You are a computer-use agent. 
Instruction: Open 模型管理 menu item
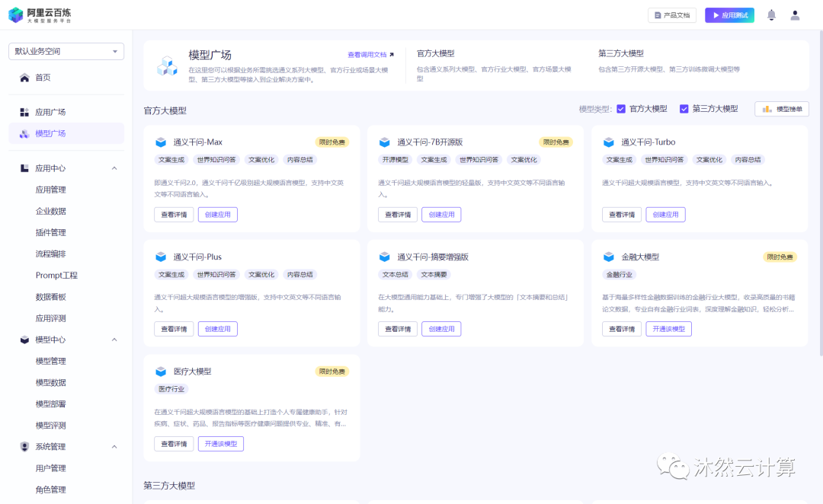tap(50, 362)
